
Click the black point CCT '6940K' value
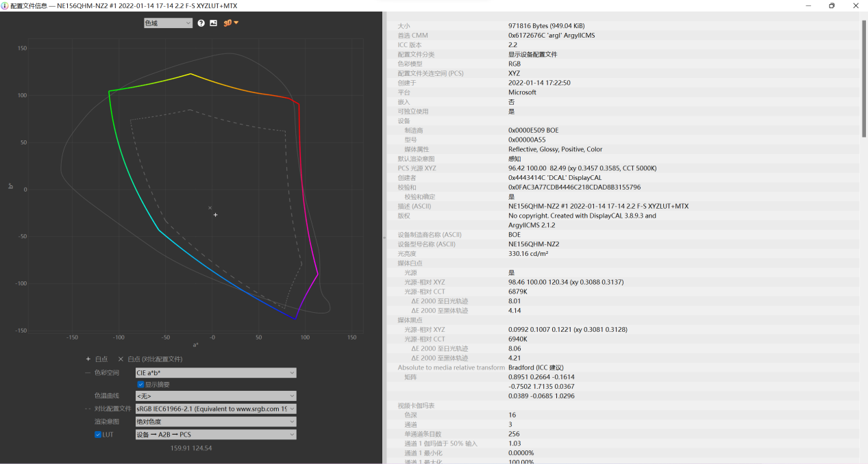point(517,339)
